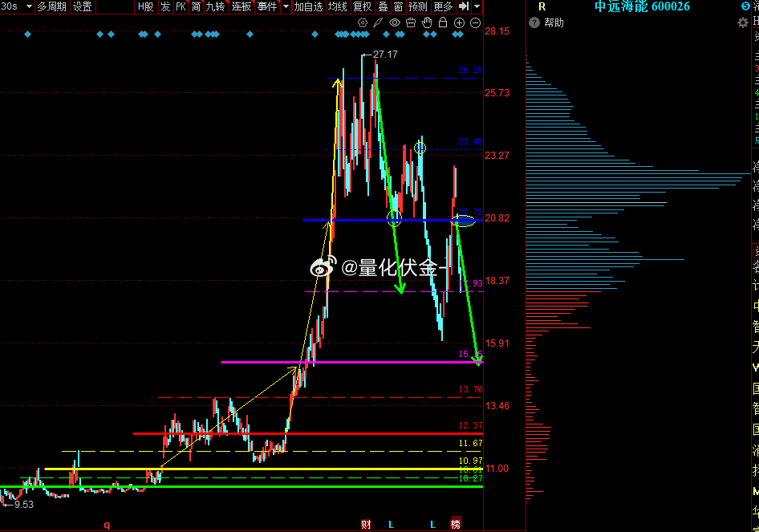Viewport: 759px width, 532px height.
Task: Open 复权 price adjustment option
Action: click(362, 6)
